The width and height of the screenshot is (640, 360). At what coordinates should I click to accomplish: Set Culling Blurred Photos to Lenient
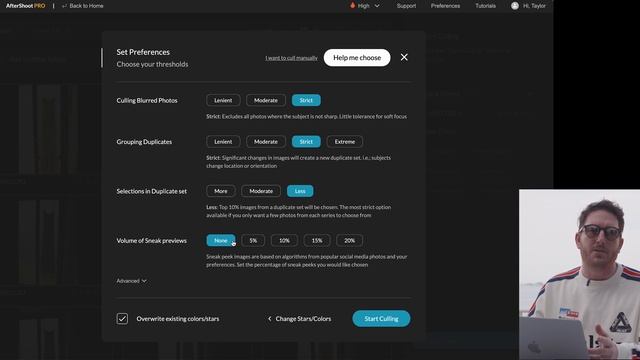(223, 100)
